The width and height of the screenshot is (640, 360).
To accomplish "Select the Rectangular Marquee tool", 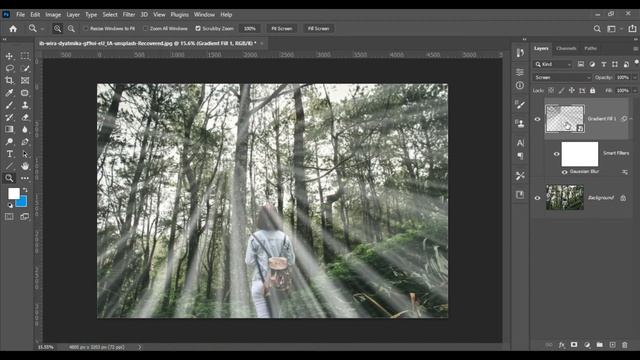I will pos(25,56).
